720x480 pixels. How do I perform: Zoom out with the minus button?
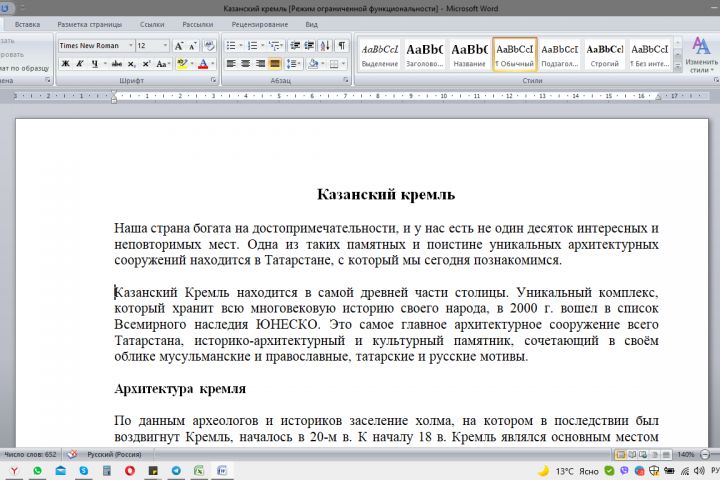(705, 455)
